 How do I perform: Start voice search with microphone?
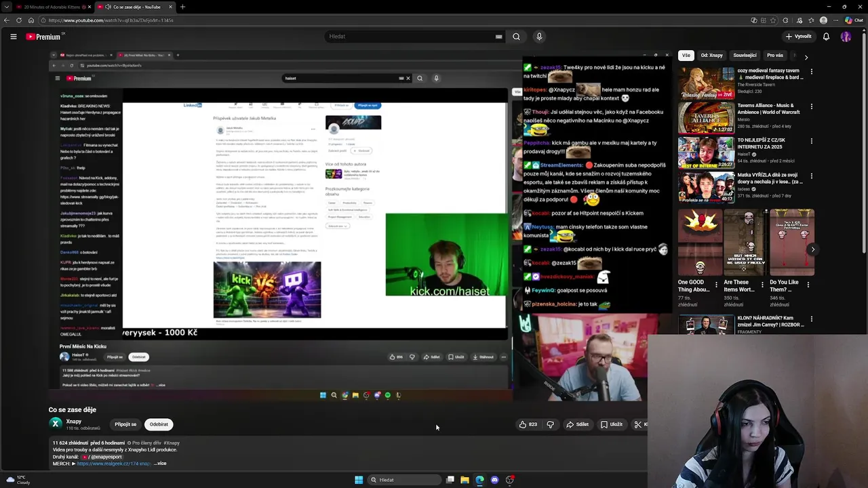[x=539, y=37]
